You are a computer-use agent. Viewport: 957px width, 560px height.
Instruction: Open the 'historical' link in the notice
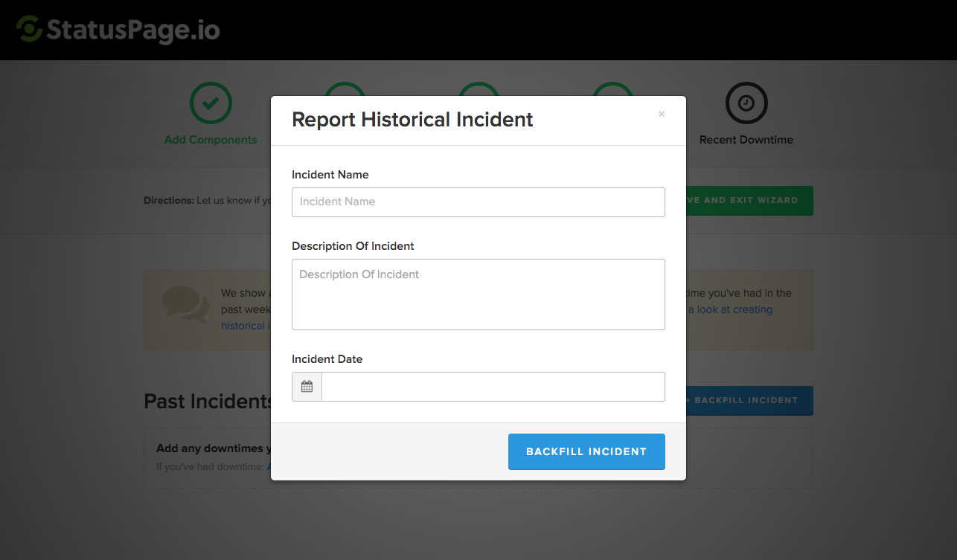pos(243,326)
